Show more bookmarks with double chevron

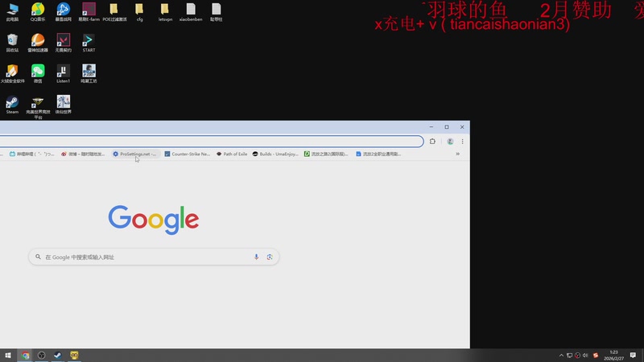[x=457, y=154]
